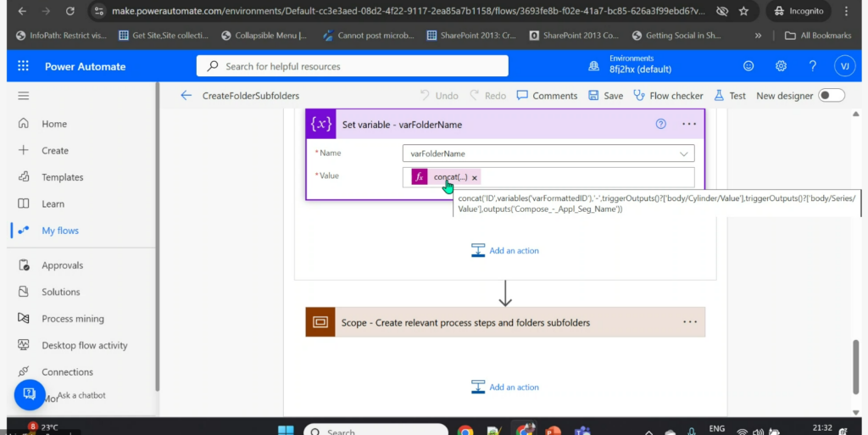Open Create in left navigation
868x435 pixels.
55,151
